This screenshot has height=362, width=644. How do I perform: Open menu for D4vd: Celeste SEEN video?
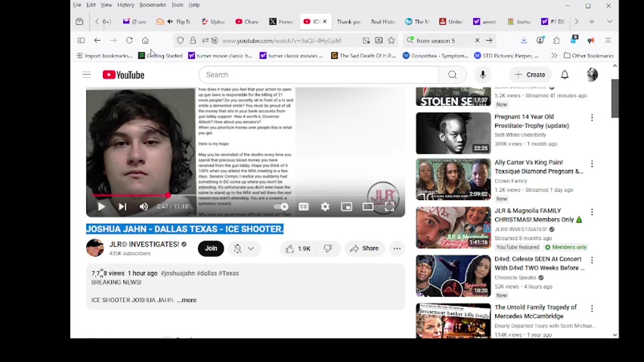tap(592, 260)
